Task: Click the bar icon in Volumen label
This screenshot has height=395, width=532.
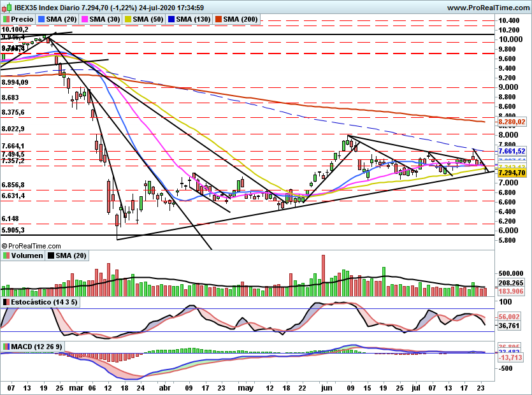Action: [6, 255]
